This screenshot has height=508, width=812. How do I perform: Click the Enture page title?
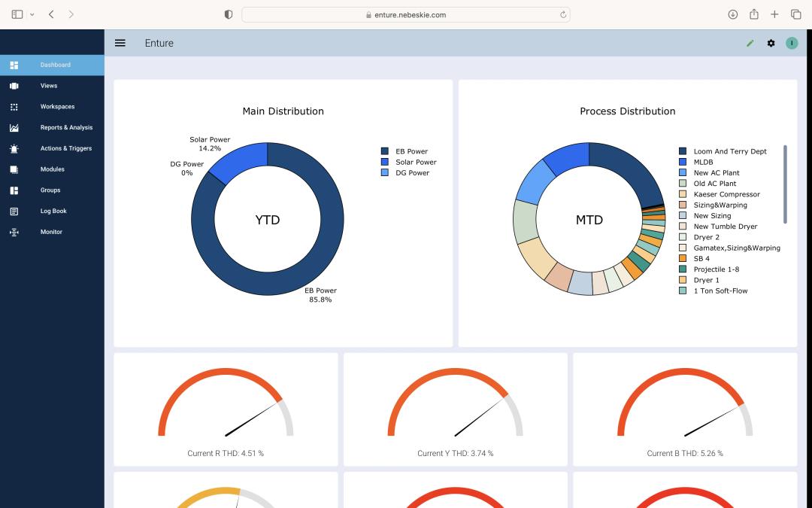pos(159,44)
